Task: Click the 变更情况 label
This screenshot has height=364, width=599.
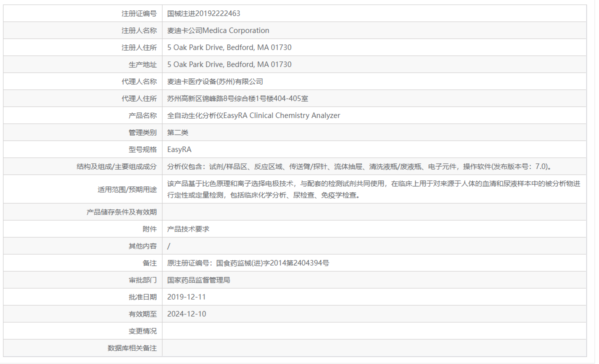Action: 142,331
